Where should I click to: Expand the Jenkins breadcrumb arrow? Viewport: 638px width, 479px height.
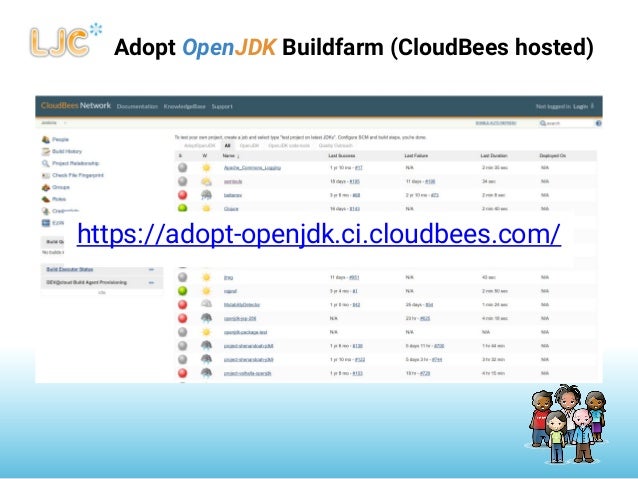(65, 122)
